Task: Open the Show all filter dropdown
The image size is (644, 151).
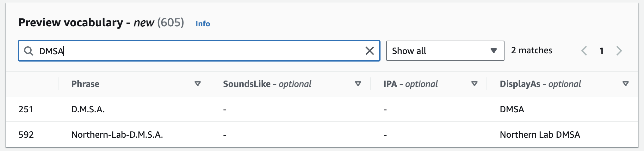Action: [x=445, y=51]
